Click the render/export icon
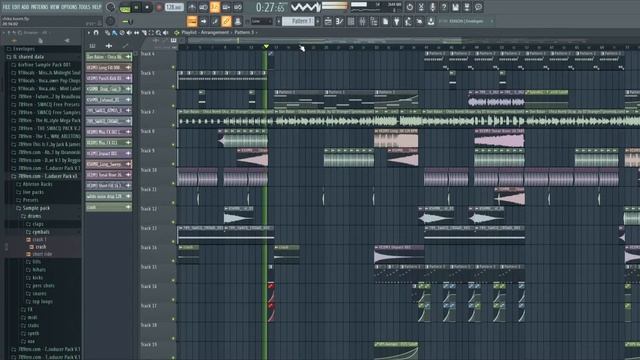Viewport: 640px width, 360px height. 467,7
